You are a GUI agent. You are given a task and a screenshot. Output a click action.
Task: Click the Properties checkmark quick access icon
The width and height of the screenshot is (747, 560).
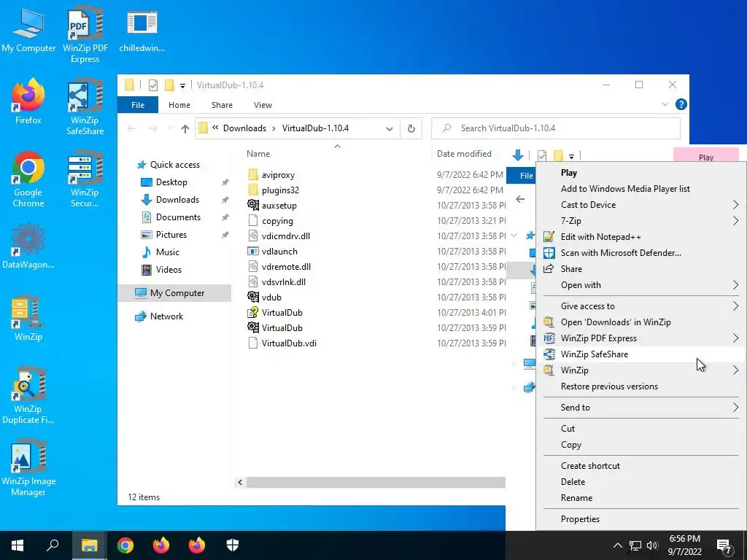(153, 86)
